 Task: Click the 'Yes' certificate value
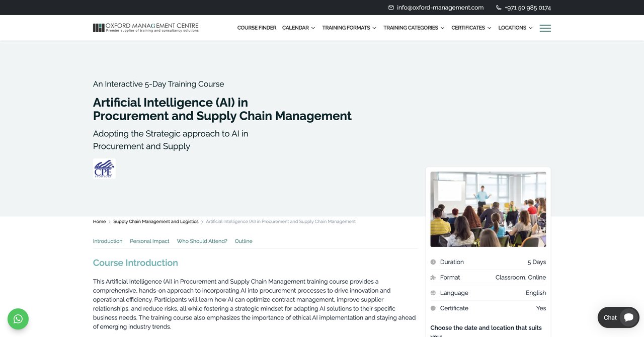[x=541, y=308]
